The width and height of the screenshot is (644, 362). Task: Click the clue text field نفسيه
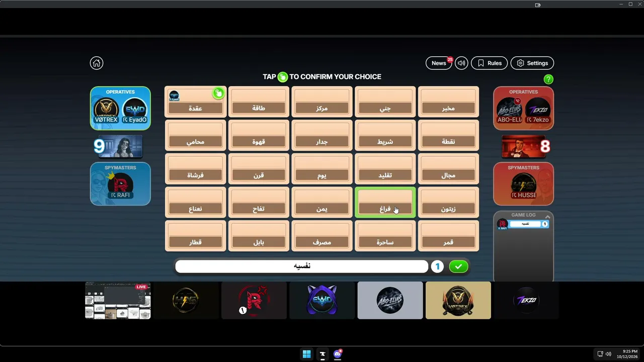click(302, 266)
